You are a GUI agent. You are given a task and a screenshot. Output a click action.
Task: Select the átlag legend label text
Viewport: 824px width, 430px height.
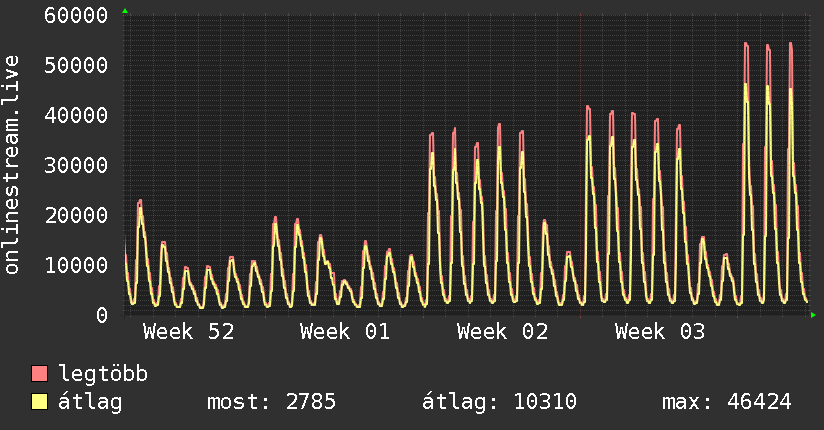coord(91,402)
